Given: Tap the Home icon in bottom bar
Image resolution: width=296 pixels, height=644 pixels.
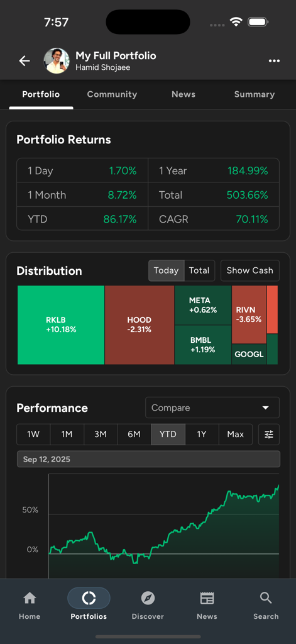Looking at the screenshot, I should tap(30, 598).
